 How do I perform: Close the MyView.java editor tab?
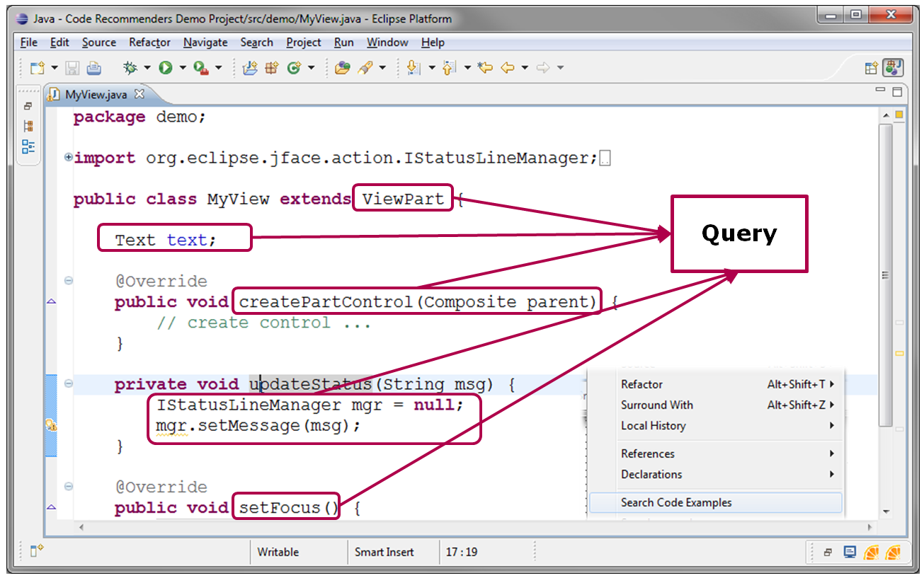(139, 93)
